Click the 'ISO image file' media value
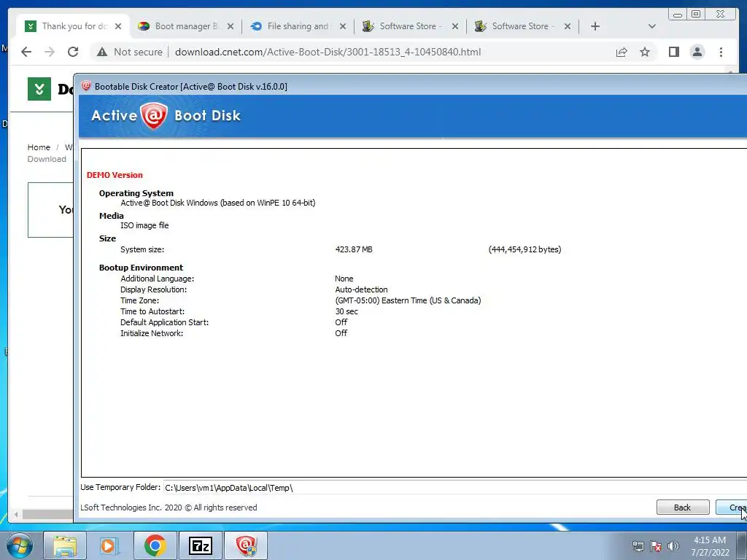The width and height of the screenshot is (747, 560). pos(144,225)
